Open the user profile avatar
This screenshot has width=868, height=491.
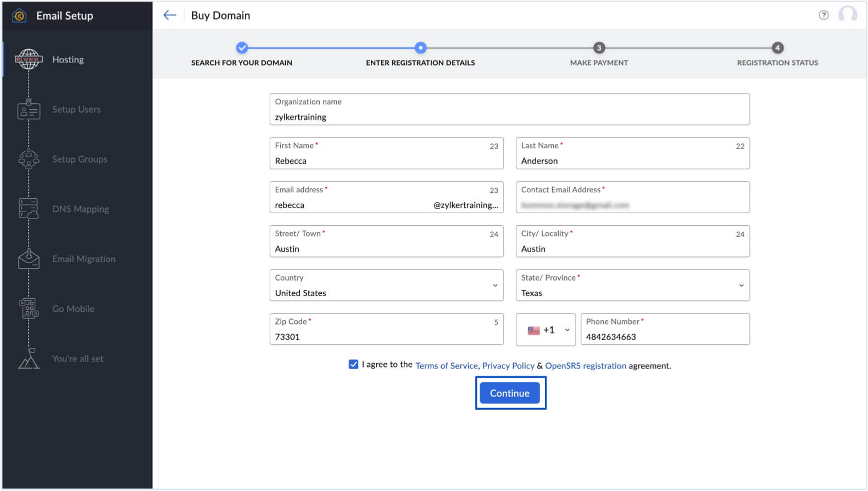tap(847, 15)
